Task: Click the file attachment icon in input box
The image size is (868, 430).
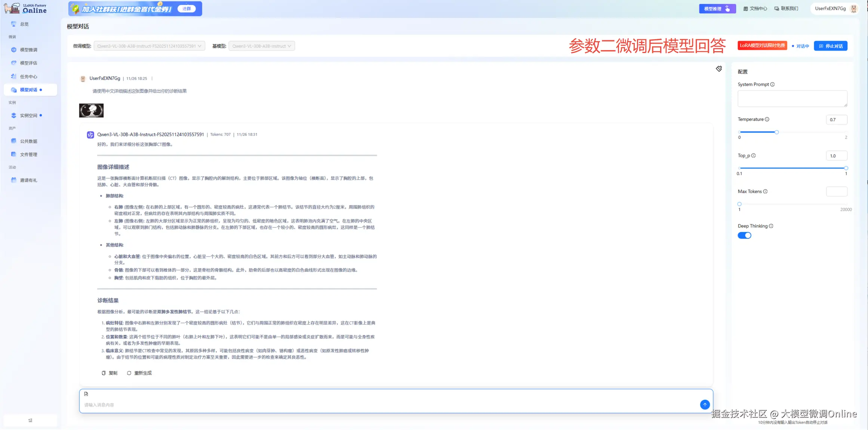Action: 86,394
